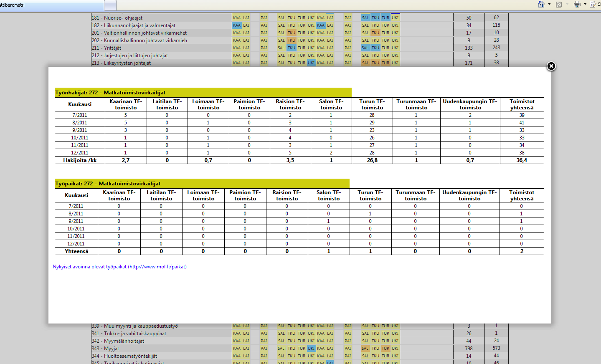Image resolution: width=601 pixels, height=364 pixels.
Task: Click the 12/2011 row in the Työpaikat table
Action: pyautogui.click(x=299, y=244)
